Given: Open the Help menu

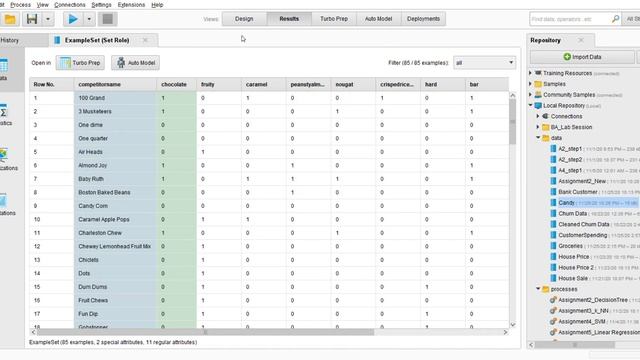Looking at the screenshot, I should tap(157, 5).
